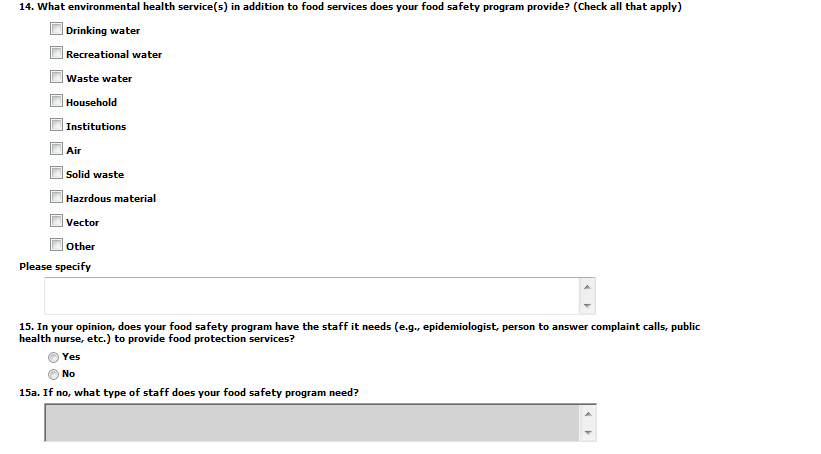Toggle the Air checkbox

tap(56, 150)
